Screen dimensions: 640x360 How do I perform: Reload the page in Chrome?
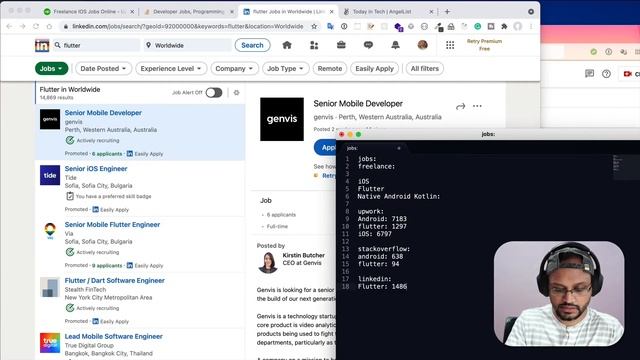click(36, 27)
